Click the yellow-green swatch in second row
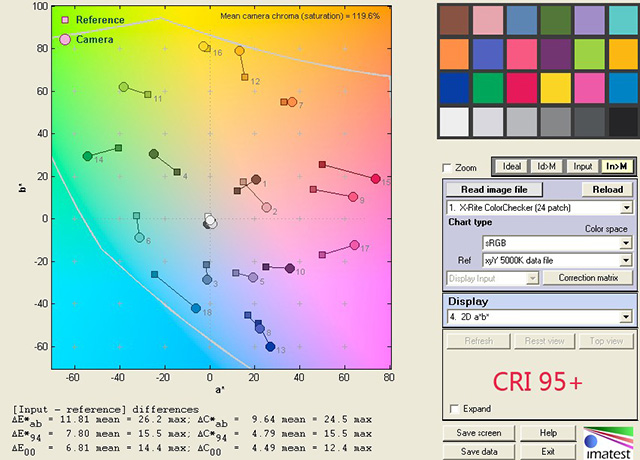 [x=589, y=54]
